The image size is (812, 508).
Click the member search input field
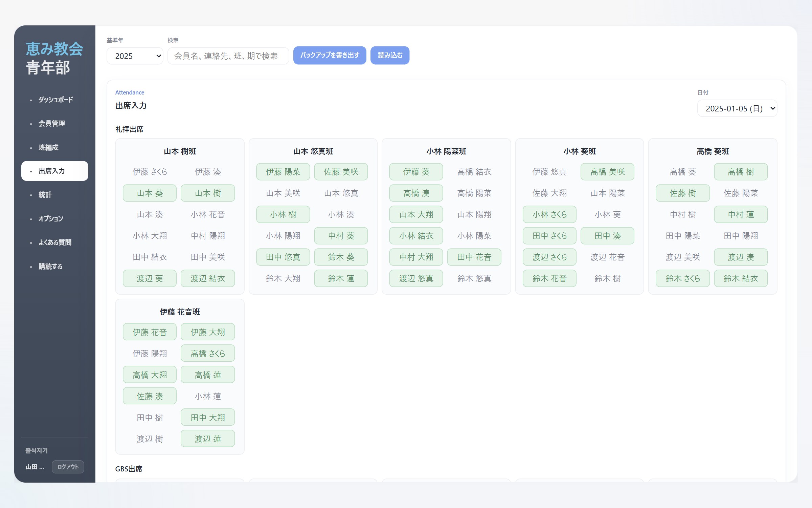click(228, 56)
